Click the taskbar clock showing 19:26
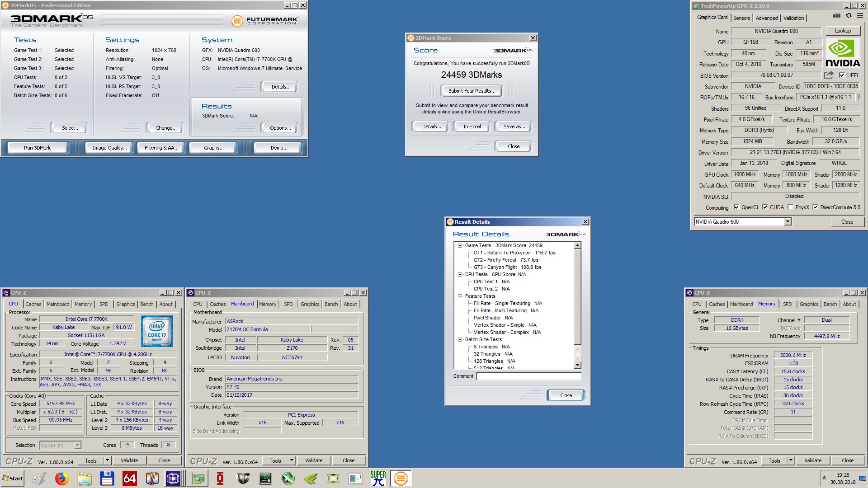Screen dimensions: 868x488 click(x=843, y=479)
